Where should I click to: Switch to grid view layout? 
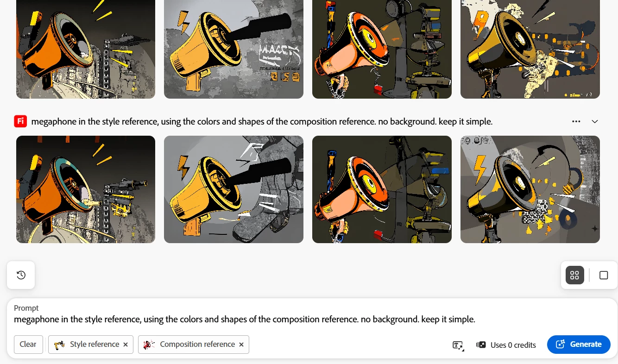pyautogui.click(x=574, y=275)
